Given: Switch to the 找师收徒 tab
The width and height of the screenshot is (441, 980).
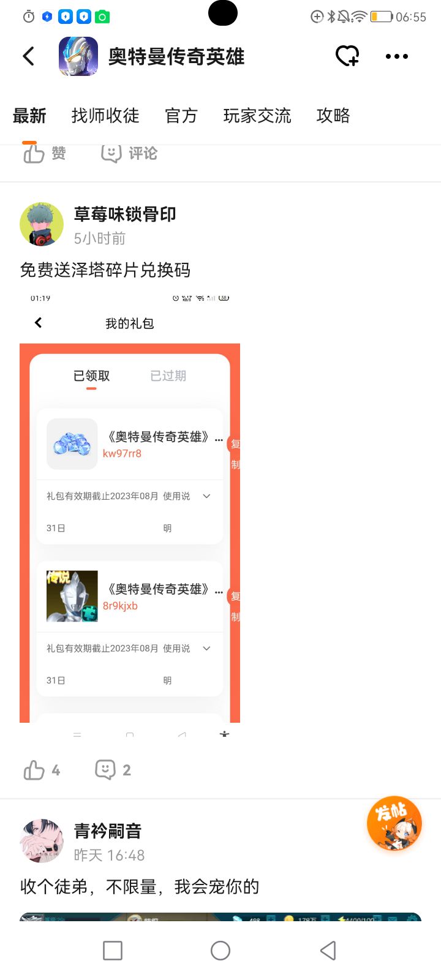Looking at the screenshot, I should pyautogui.click(x=105, y=115).
